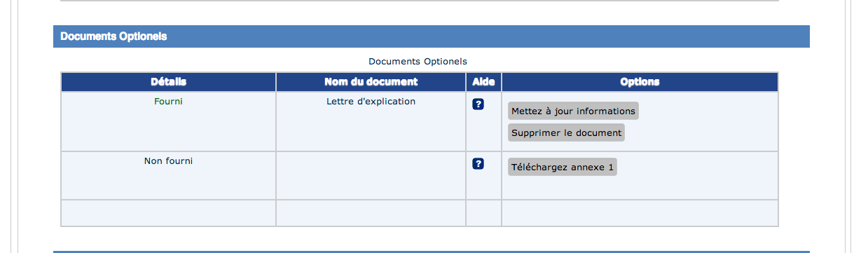Viewport: 868px width, 253px height.
Task: Open help icon in Non fourni row
Action: 478,164
